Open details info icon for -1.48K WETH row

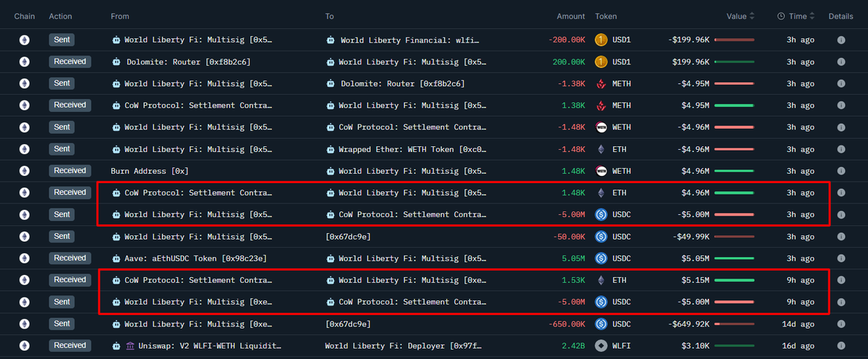pyautogui.click(x=841, y=127)
